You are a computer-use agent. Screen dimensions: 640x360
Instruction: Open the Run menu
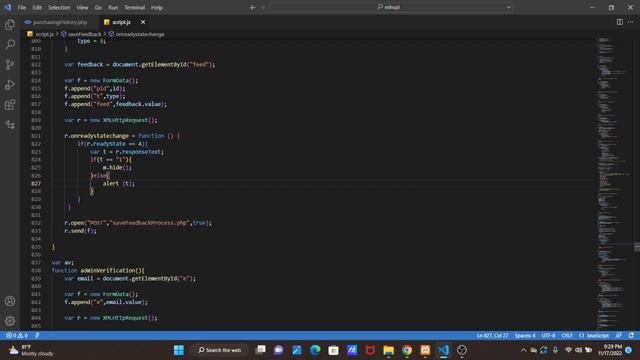[x=113, y=7]
